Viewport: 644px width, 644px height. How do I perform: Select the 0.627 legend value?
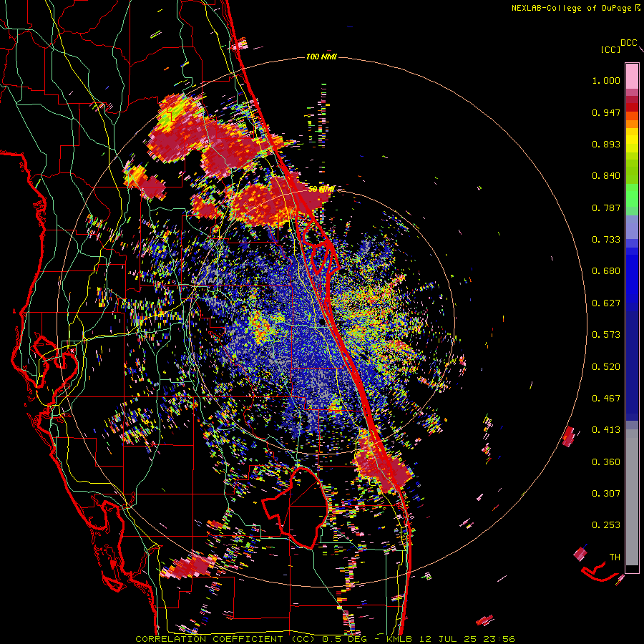coord(606,303)
